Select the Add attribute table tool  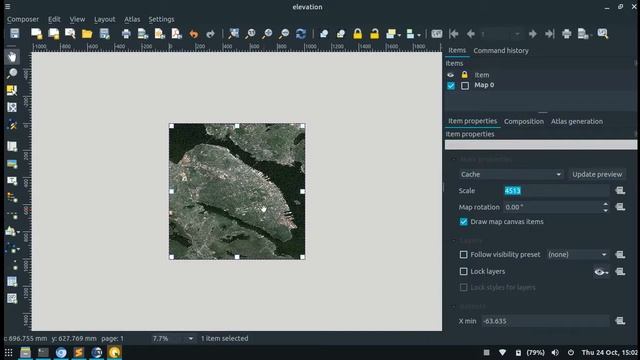(x=12, y=282)
